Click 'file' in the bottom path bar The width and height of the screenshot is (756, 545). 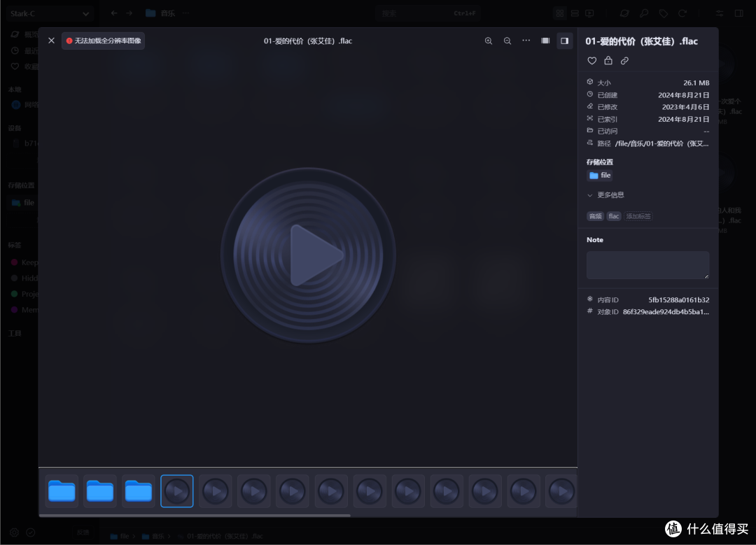coord(120,536)
